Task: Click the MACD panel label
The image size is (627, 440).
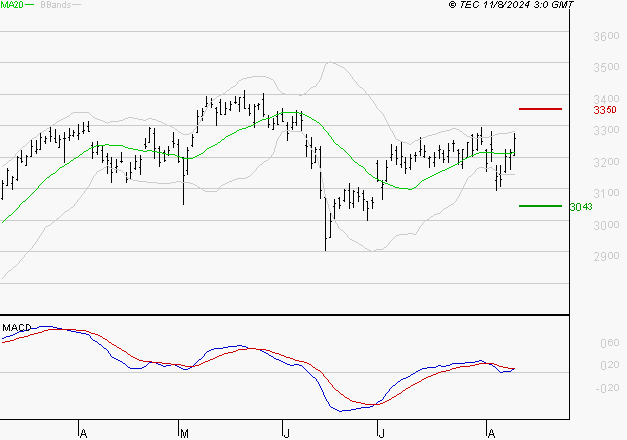Action: pyautogui.click(x=17, y=328)
